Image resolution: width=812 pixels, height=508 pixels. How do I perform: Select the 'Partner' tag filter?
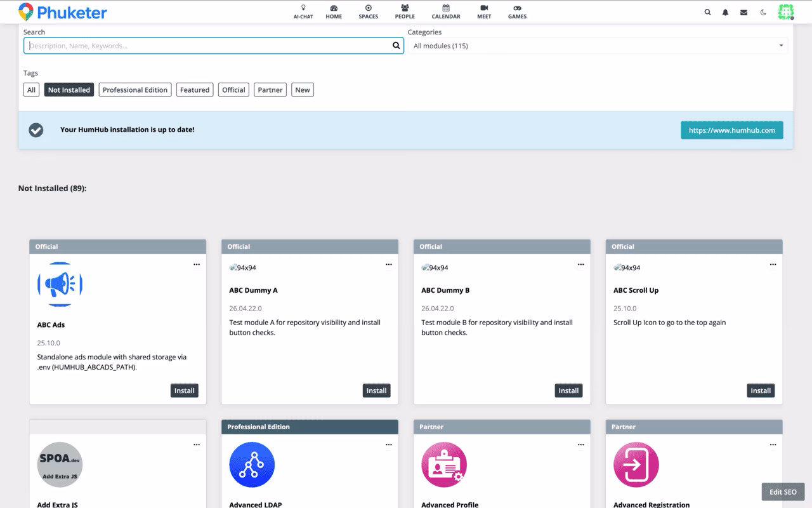(x=270, y=90)
